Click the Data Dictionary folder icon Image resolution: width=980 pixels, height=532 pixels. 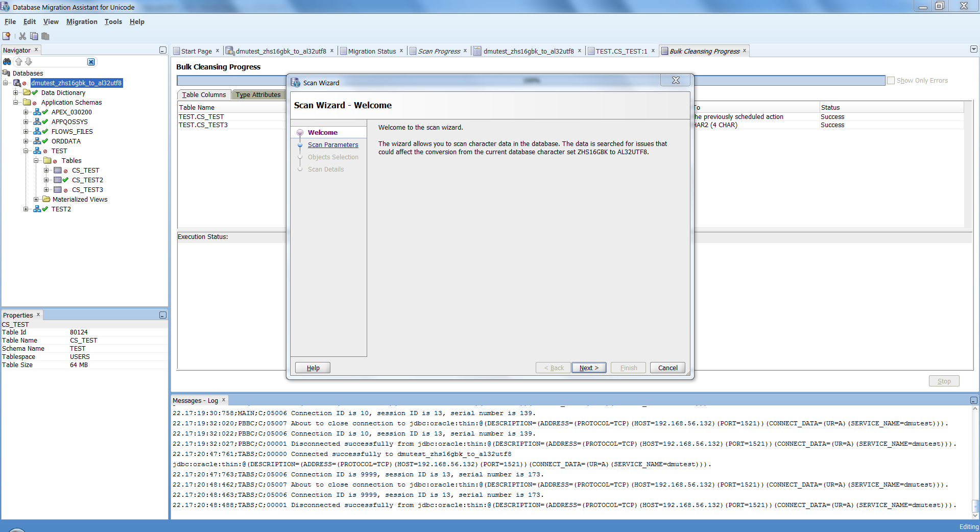coord(27,92)
